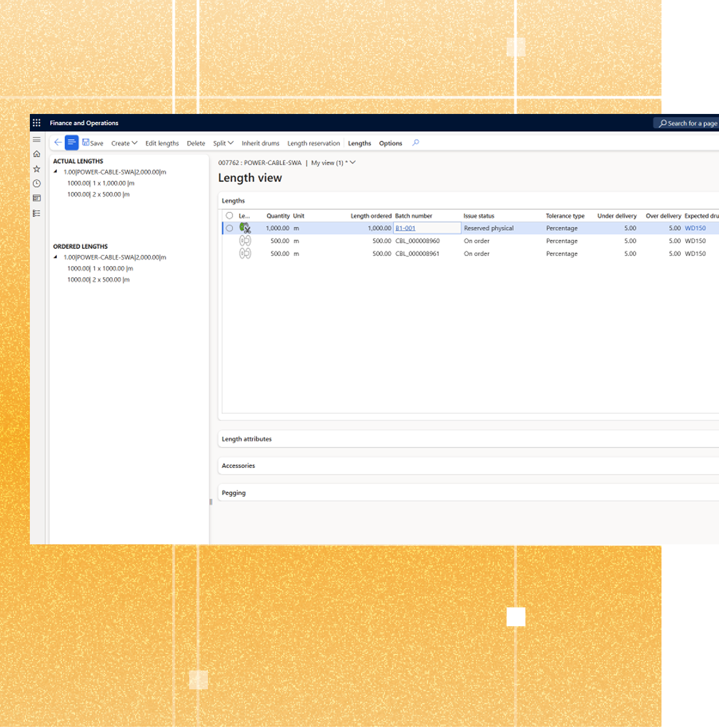
Task: Toggle the select-all radio in grid header
Action: coord(230,216)
